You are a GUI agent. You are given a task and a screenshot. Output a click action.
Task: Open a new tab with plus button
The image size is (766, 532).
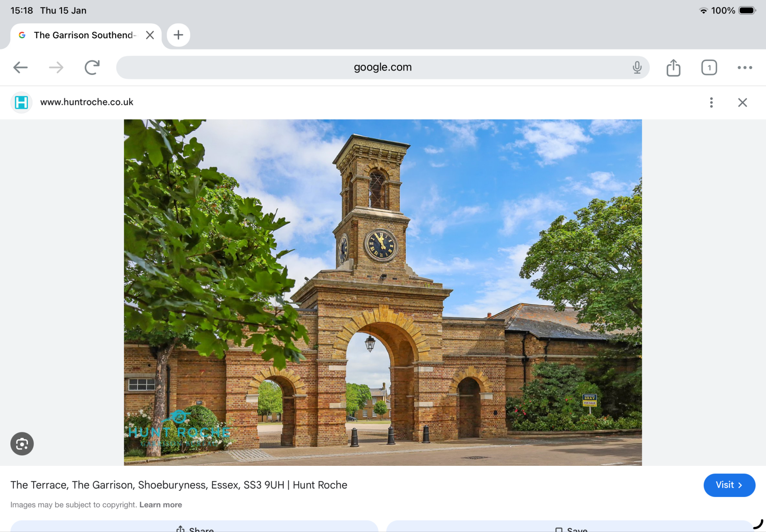(178, 35)
